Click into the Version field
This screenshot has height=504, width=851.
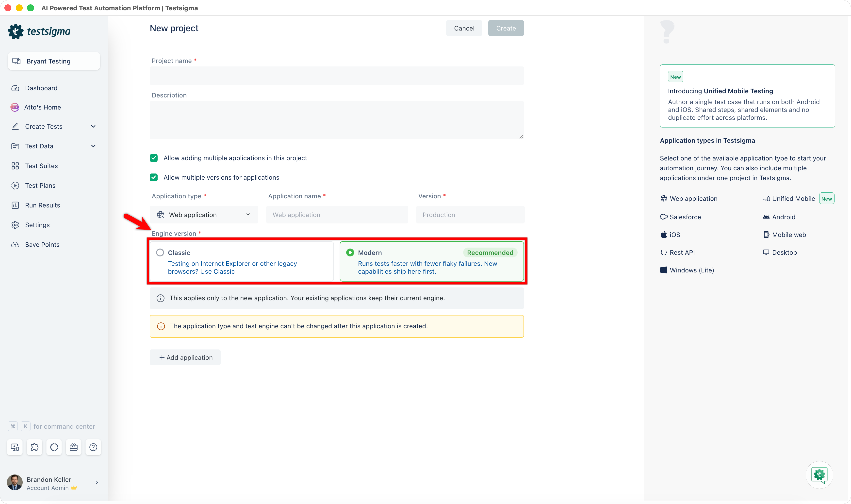(x=470, y=215)
